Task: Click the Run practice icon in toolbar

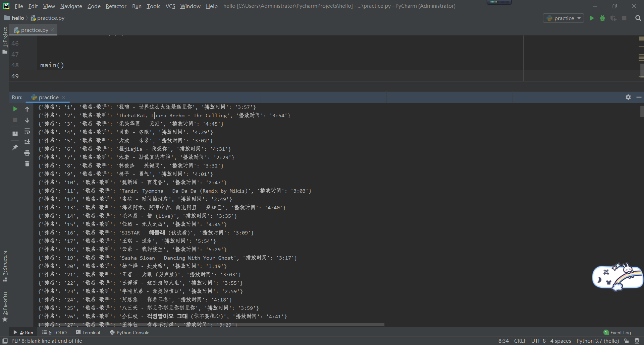Action: (x=592, y=18)
